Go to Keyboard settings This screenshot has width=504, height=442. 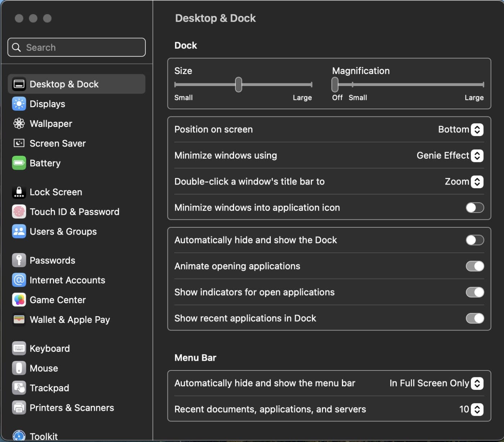[x=50, y=348]
